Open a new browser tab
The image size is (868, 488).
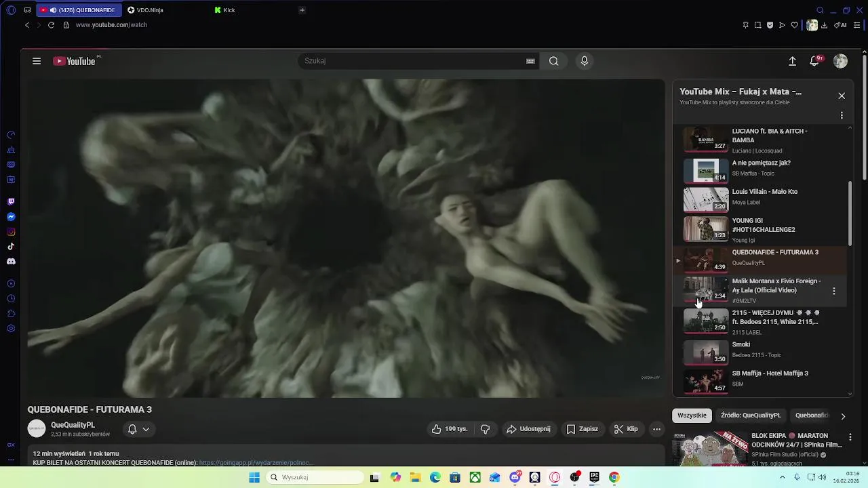click(302, 10)
